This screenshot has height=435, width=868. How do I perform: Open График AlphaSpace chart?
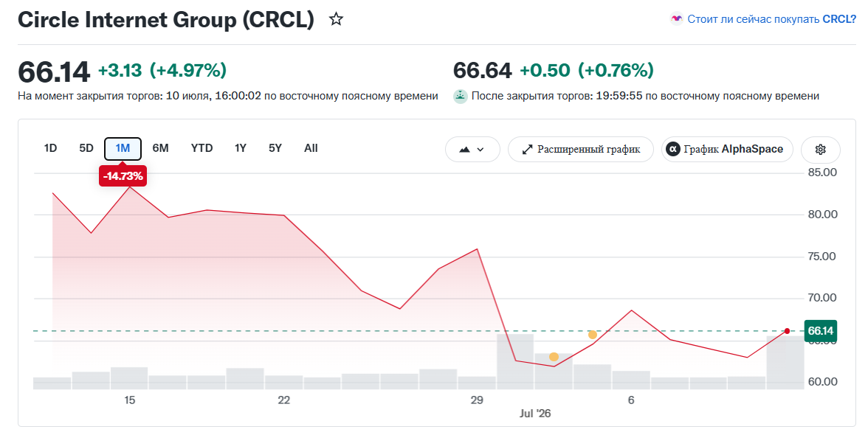pyautogui.click(x=727, y=149)
